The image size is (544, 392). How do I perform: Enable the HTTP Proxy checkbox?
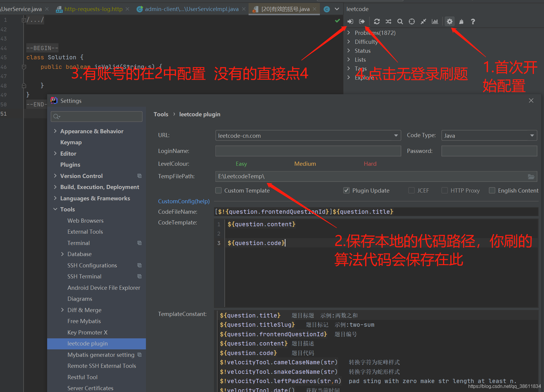click(x=445, y=190)
